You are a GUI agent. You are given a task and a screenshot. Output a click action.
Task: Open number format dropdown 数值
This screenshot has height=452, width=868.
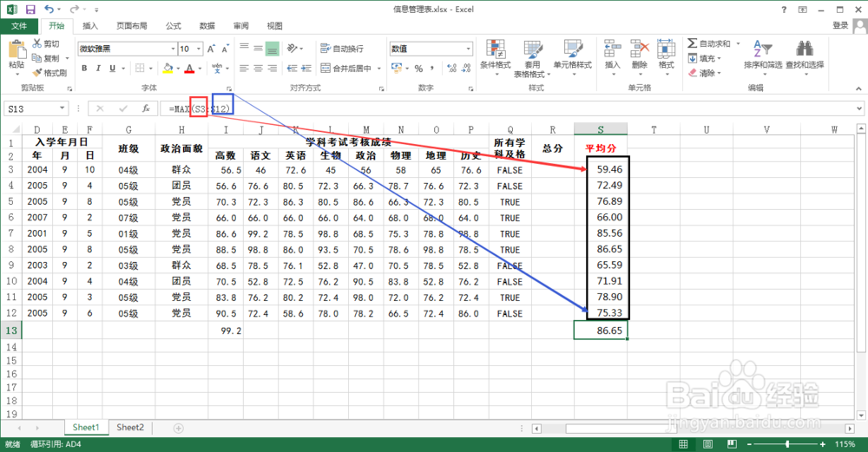469,49
